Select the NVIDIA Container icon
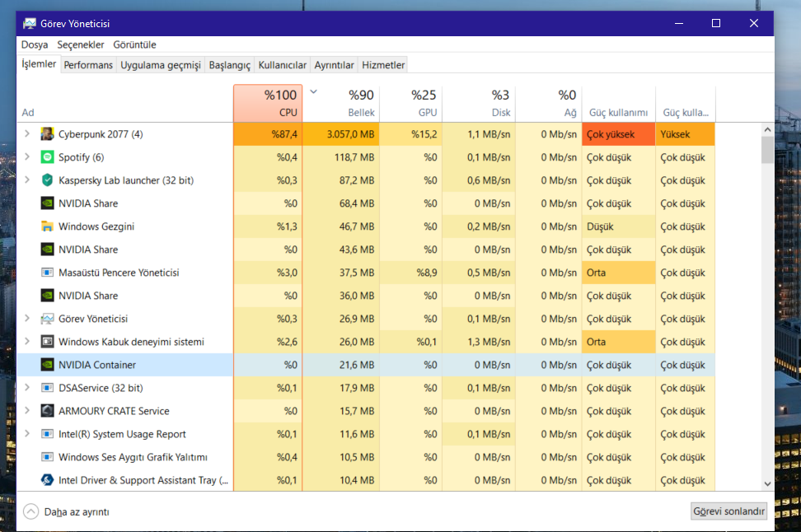The height and width of the screenshot is (532, 801). click(x=47, y=365)
